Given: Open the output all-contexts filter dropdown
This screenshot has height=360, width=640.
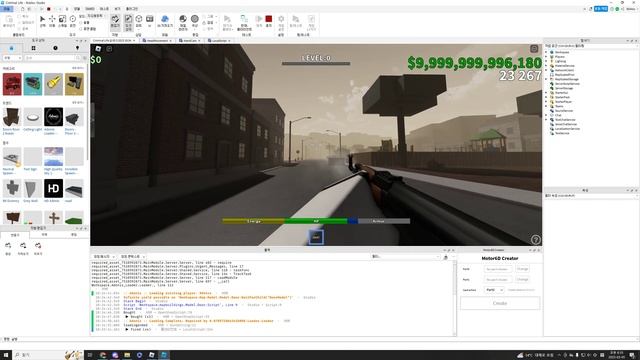Looking at the screenshot, I should click(133, 257).
